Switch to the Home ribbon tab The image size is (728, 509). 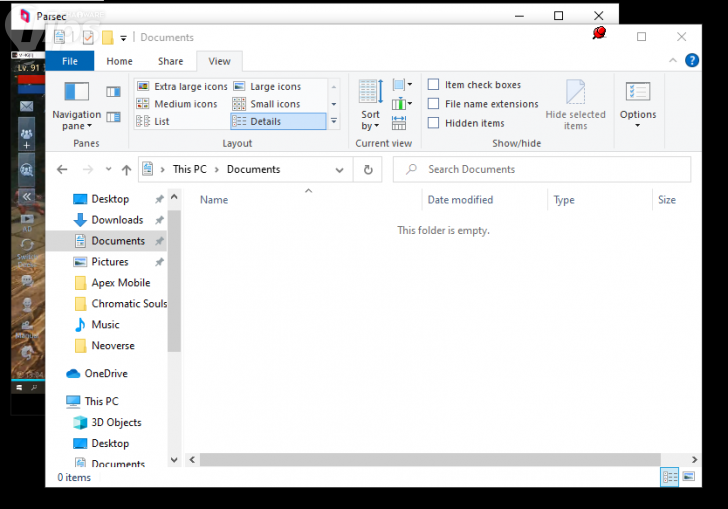[119, 61]
